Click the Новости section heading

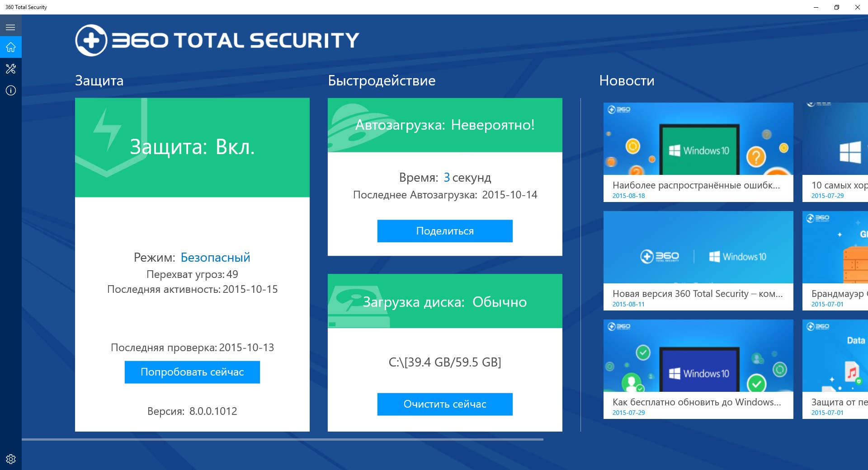pos(627,80)
